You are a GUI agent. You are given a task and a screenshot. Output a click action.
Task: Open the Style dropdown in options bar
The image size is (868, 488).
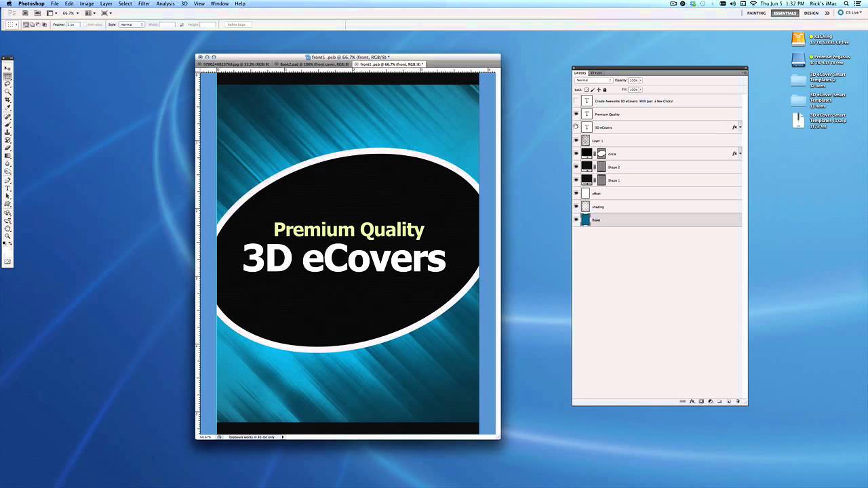pyautogui.click(x=132, y=24)
